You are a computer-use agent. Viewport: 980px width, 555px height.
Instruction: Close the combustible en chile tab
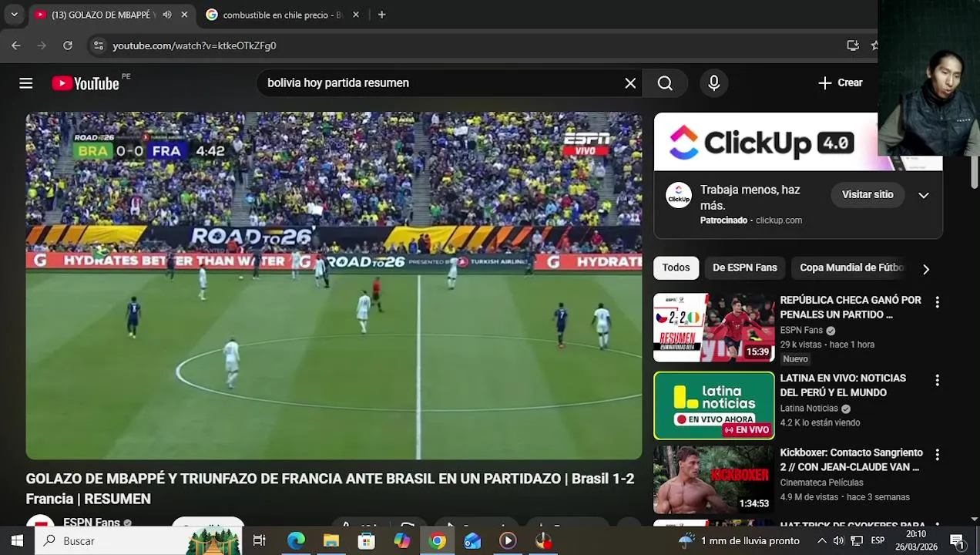point(356,15)
